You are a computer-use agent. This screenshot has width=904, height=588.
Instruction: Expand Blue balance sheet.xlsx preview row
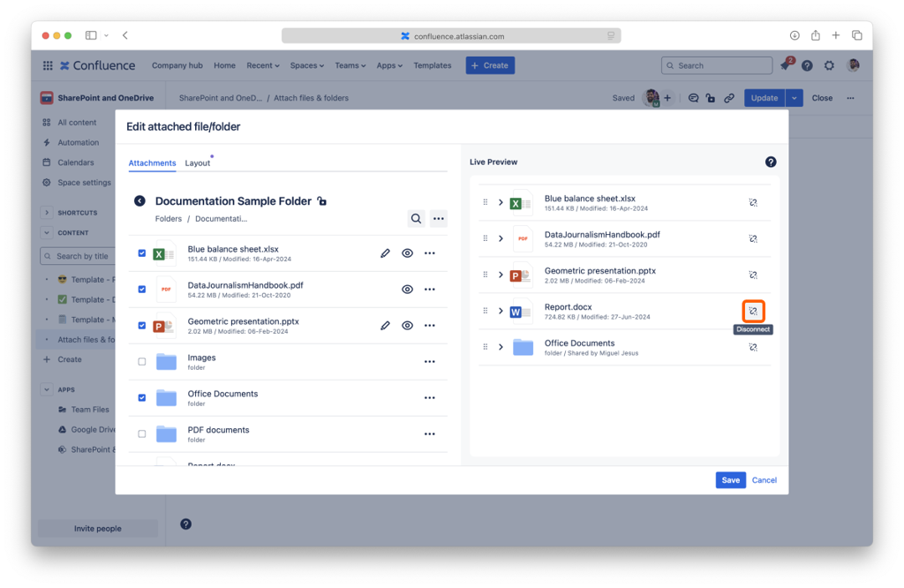tap(501, 202)
